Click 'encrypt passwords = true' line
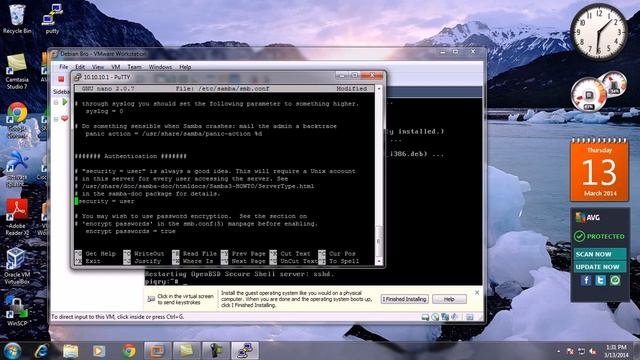 pos(130,231)
